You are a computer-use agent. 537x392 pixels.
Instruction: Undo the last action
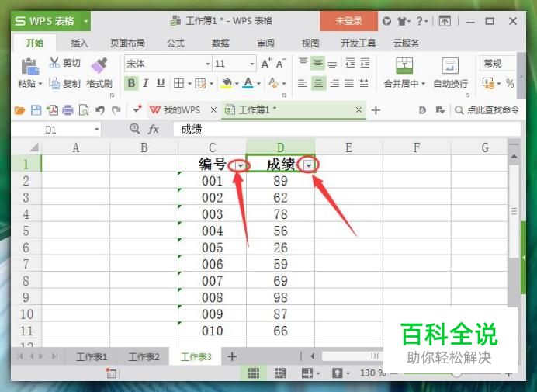100,110
